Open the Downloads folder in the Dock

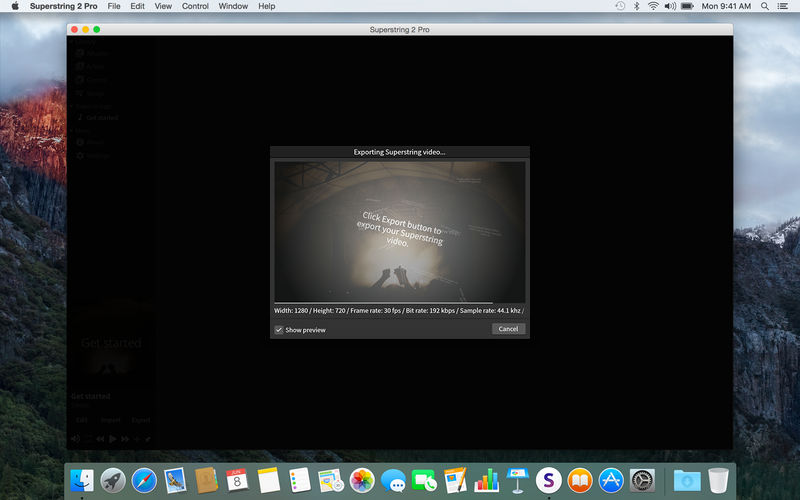click(687, 480)
